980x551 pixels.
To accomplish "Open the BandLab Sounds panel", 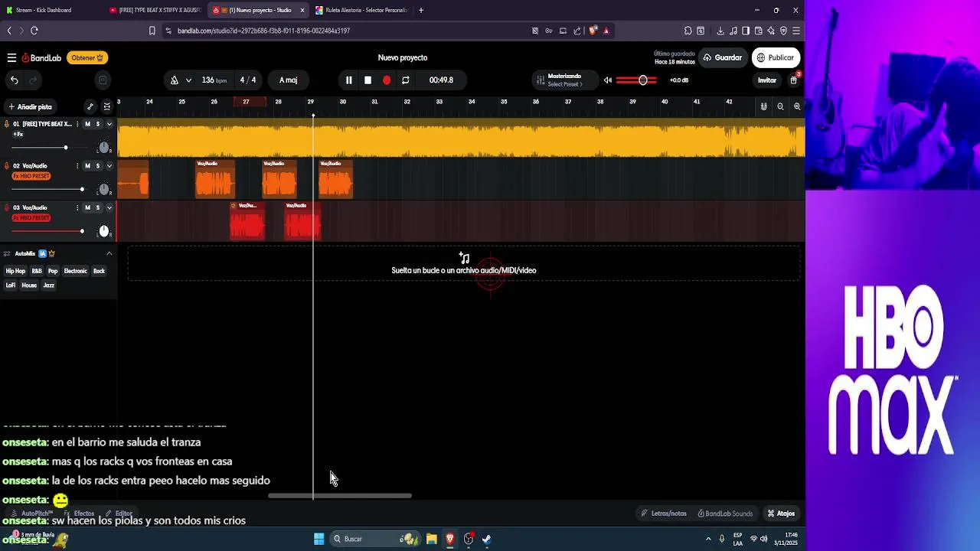I will (x=724, y=514).
